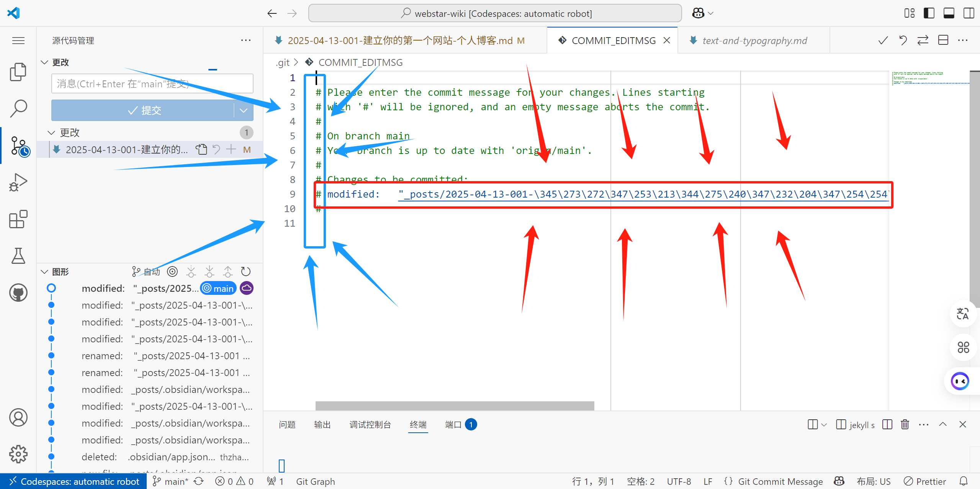
Task: Switch to the 输出 output panel tab
Action: coord(322,424)
